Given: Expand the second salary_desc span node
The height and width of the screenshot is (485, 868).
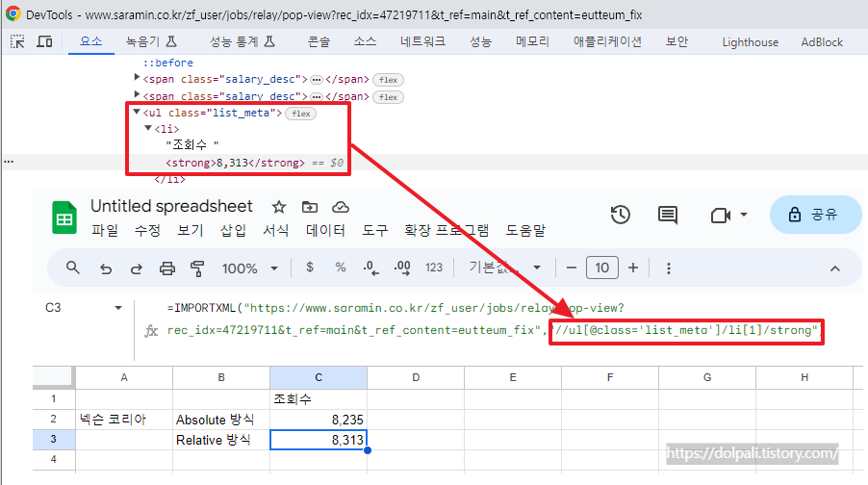Looking at the screenshot, I should [x=137, y=94].
